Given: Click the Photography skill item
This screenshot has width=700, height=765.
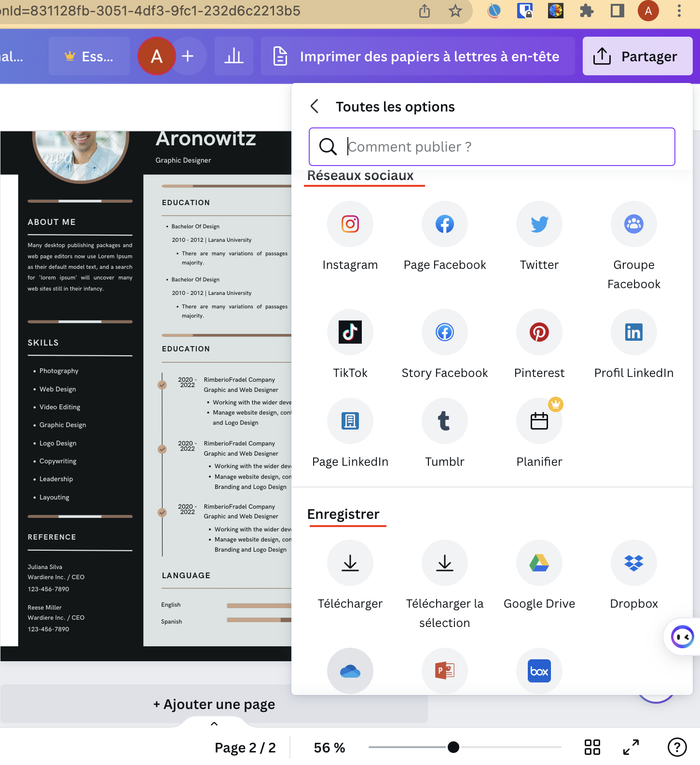Looking at the screenshot, I should pyautogui.click(x=59, y=371).
